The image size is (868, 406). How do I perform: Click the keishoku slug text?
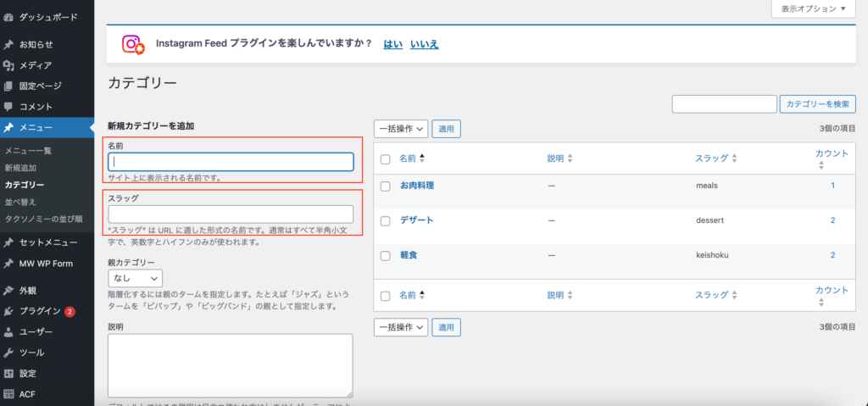point(712,255)
